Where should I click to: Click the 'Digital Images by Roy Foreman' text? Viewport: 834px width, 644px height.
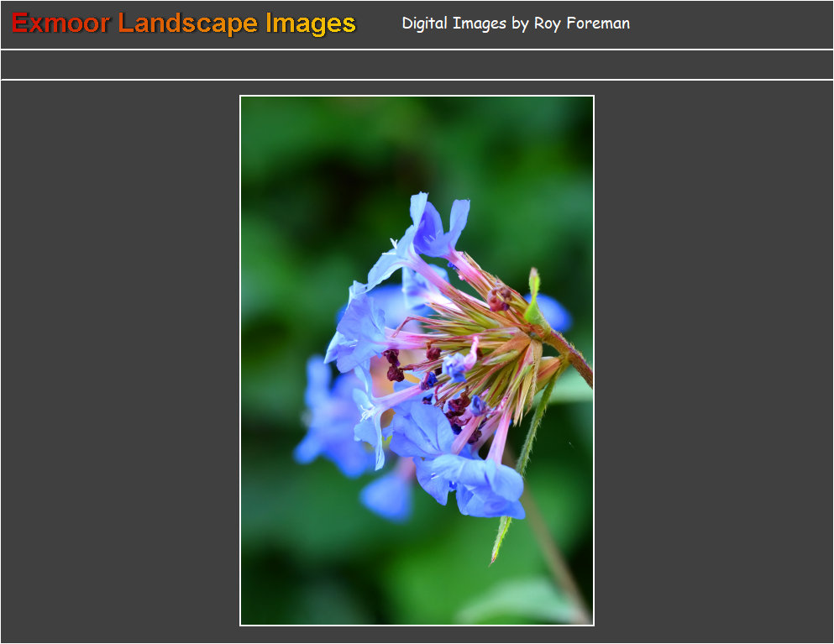click(x=515, y=24)
